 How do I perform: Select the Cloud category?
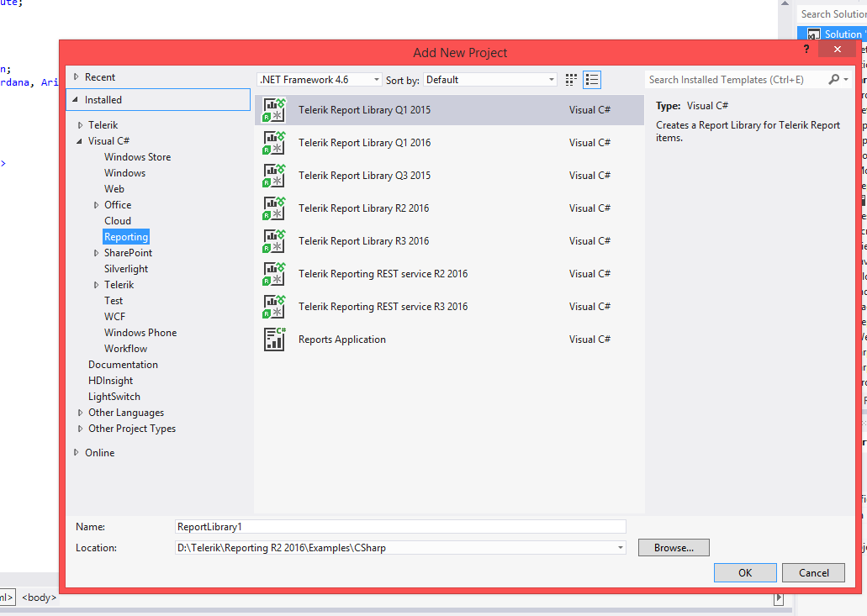[x=118, y=221]
